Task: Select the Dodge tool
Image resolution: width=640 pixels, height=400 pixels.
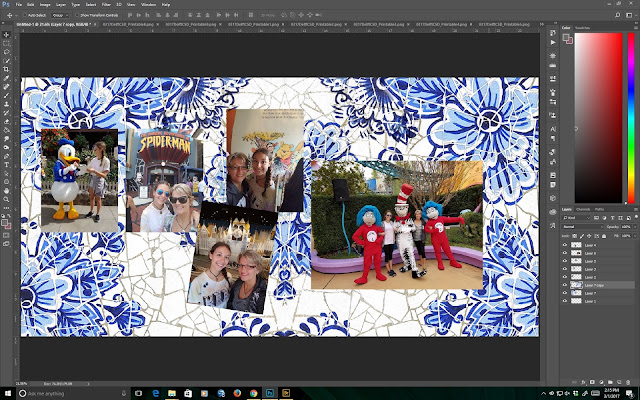Action: tap(7, 147)
